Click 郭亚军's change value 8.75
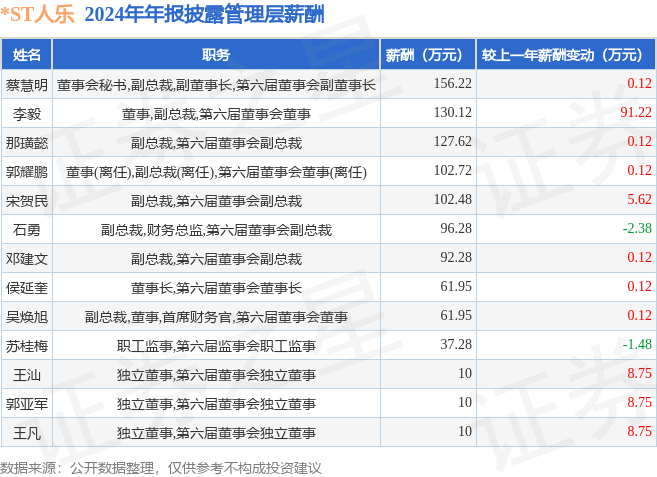This screenshot has height=477, width=657. 639,402
